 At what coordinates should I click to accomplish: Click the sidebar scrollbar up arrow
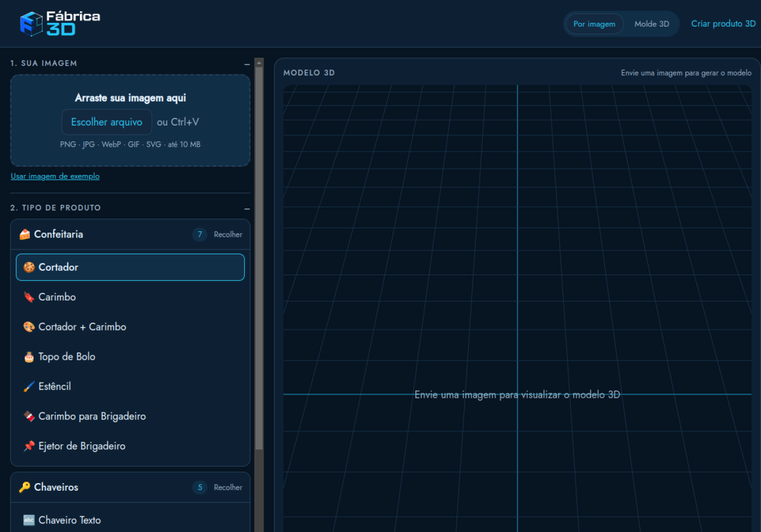(x=259, y=62)
